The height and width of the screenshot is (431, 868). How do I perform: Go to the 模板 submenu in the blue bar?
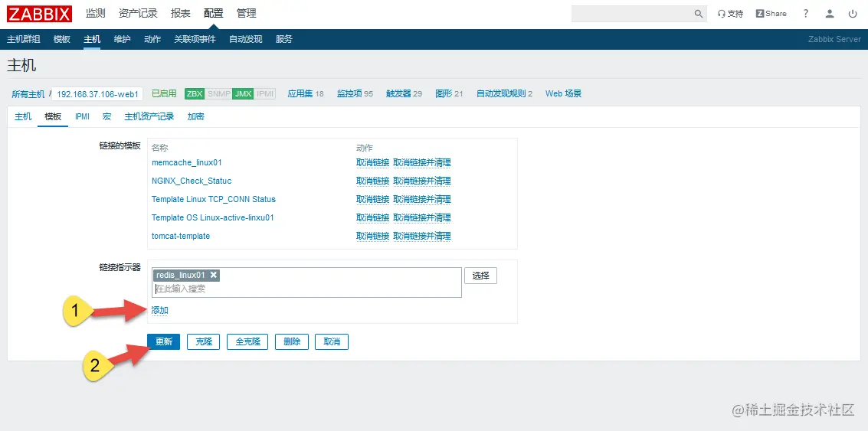pyautogui.click(x=62, y=39)
